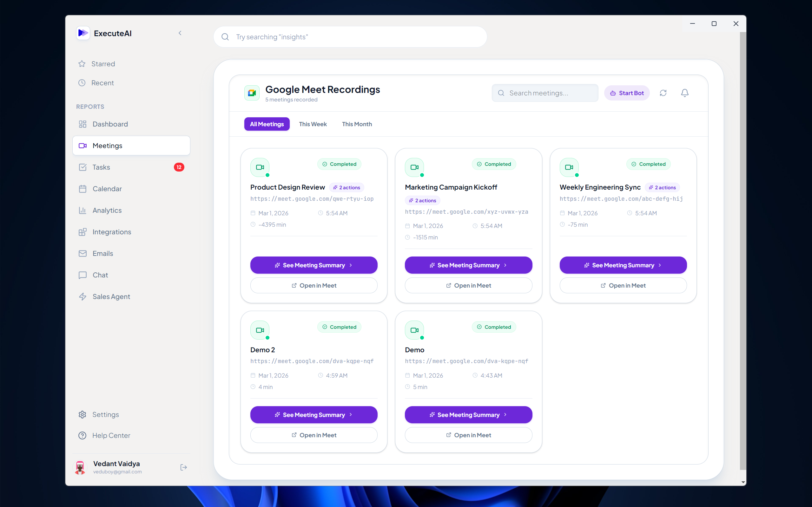Click the Weekly Engineering Sync meet link
This screenshot has height=507, width=812.
click(x=621, y=199)
